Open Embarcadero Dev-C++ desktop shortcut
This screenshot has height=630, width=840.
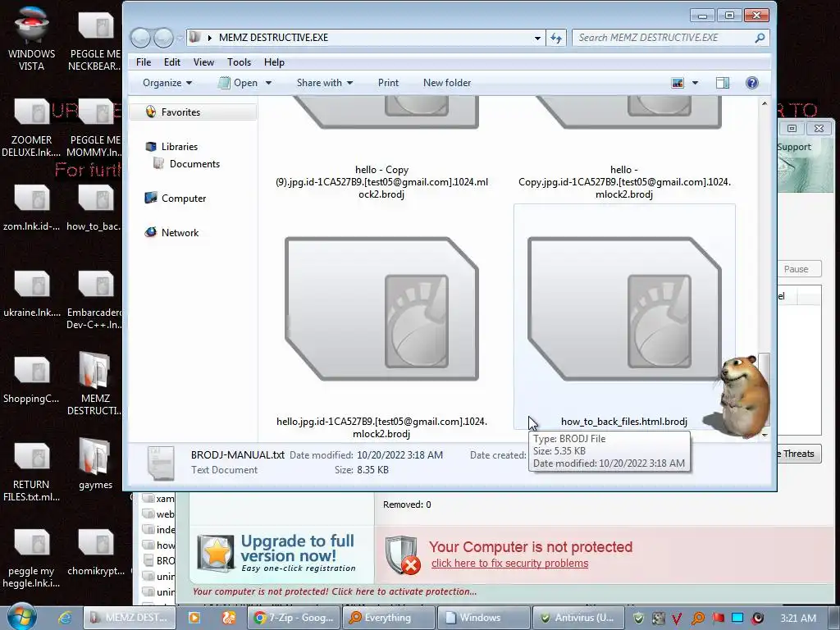[x=95, y=300]
